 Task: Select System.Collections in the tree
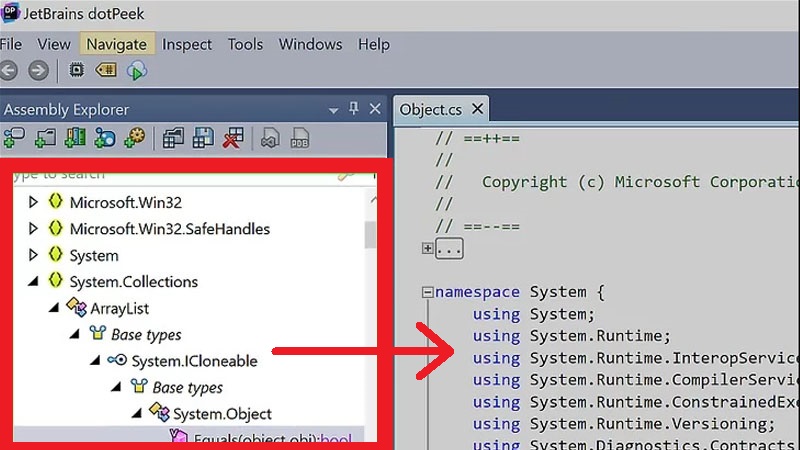pyautogui.click(x=133, y=282)
